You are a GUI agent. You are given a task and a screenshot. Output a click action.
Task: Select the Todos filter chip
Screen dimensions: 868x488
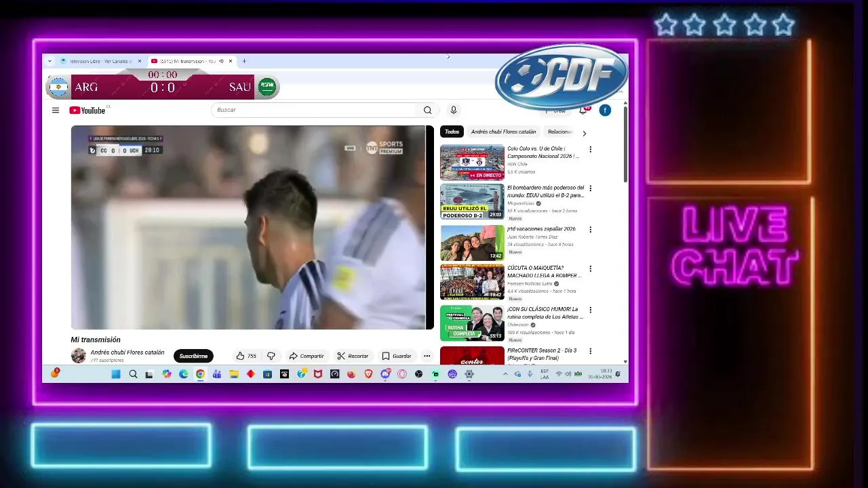click(452, 131)
